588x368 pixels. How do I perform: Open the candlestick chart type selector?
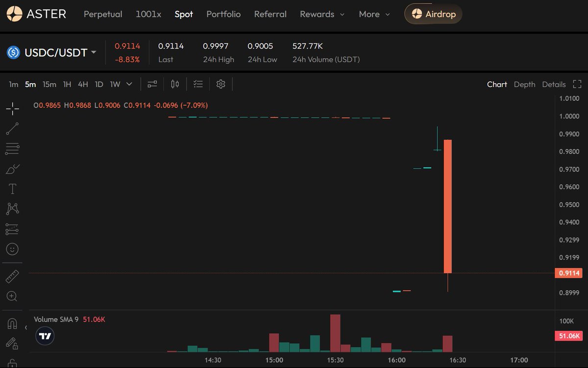point(175,84)
